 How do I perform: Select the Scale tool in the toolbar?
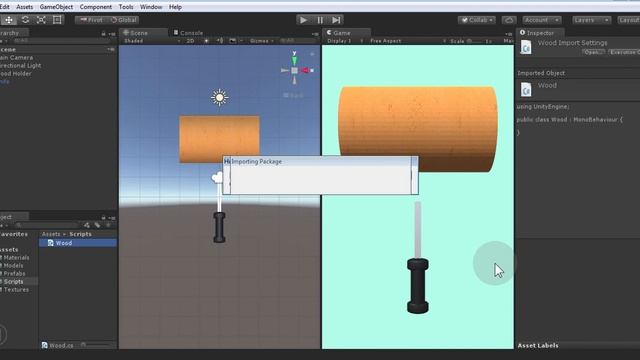click(x=41, y=20)
